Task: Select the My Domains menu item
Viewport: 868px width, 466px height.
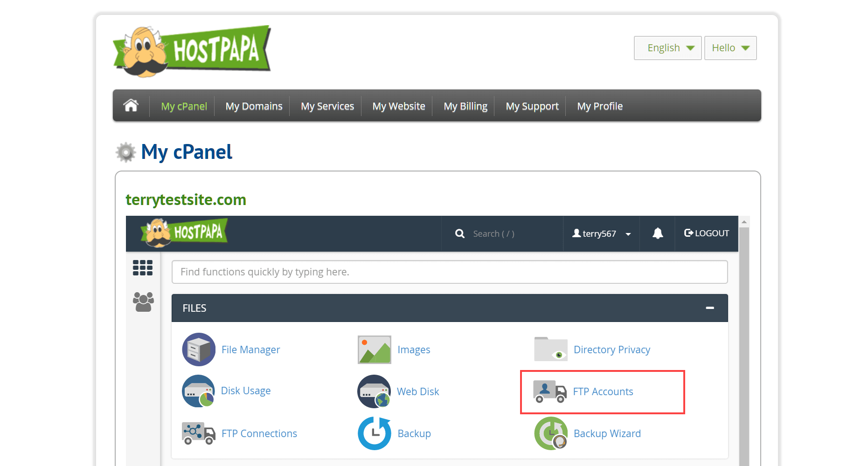Action: tap(254, 106)
